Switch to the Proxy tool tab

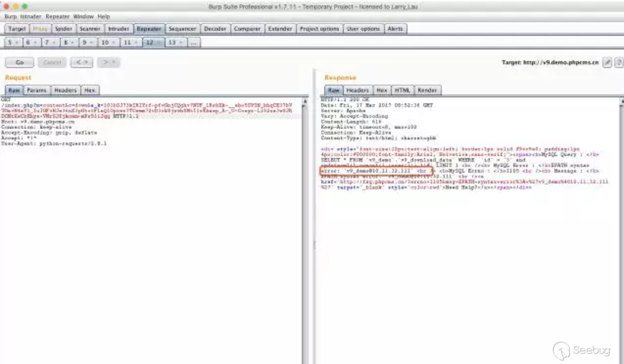(x=40, y=29)
